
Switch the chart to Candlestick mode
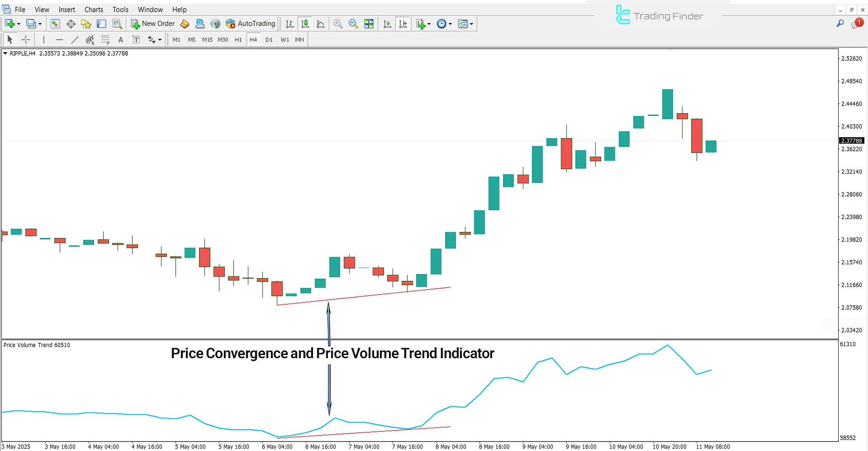coord(305,24)
